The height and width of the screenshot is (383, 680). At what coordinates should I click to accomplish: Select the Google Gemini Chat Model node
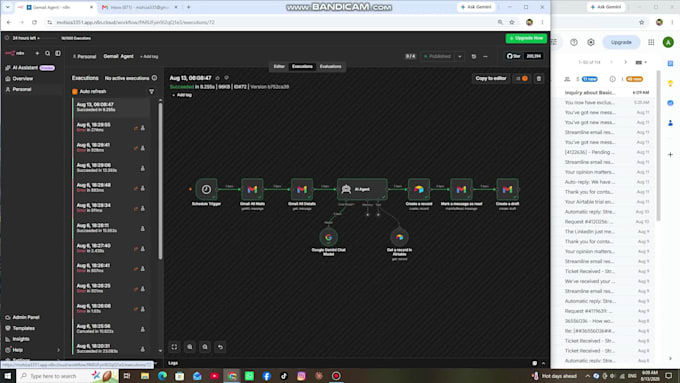tap(328, 237)
